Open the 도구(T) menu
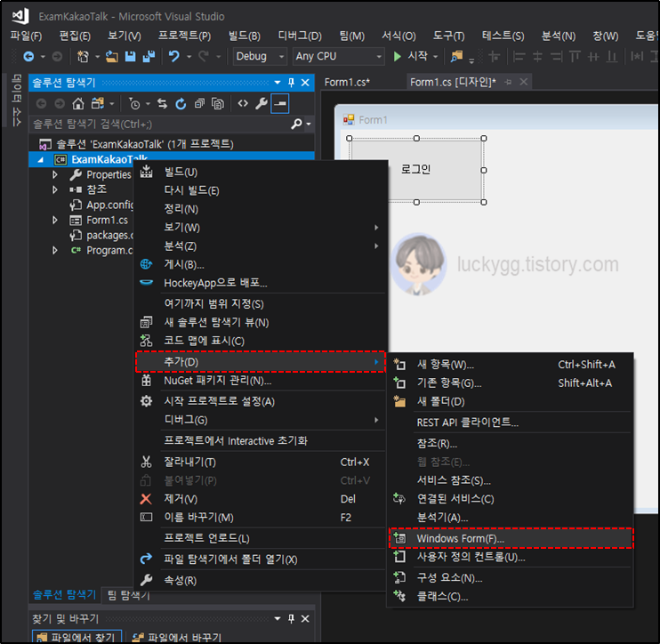This screenshot has height=644, width=660. (x=448, y=36)
